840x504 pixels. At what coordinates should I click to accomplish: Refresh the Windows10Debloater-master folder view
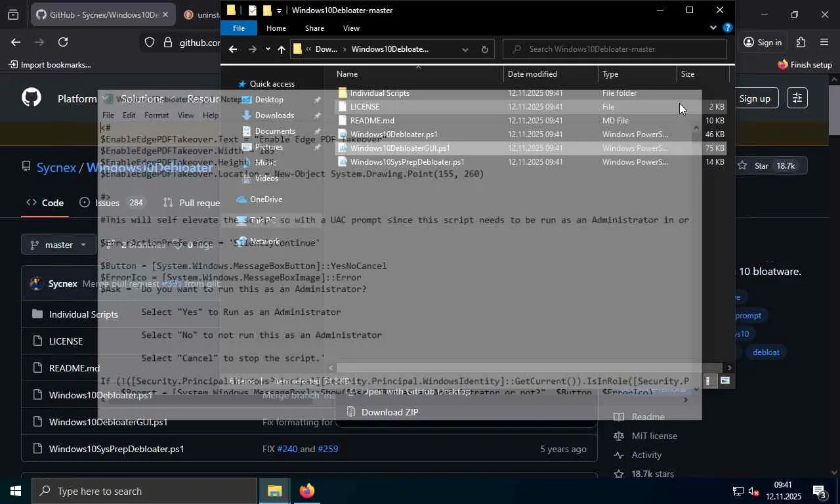coord(485,49)
